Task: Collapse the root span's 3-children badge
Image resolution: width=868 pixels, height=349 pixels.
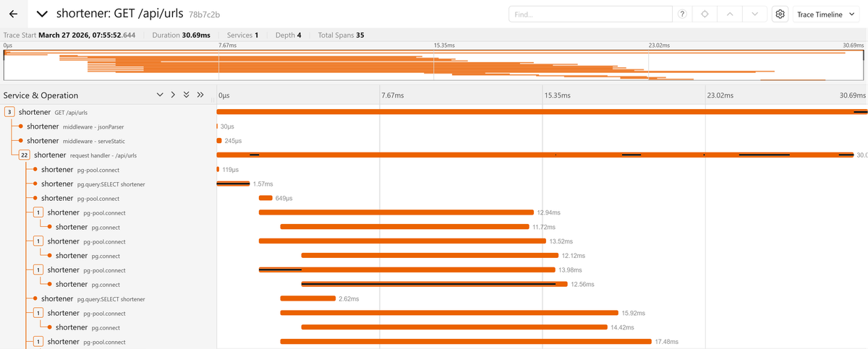Action: pos(9,112)
